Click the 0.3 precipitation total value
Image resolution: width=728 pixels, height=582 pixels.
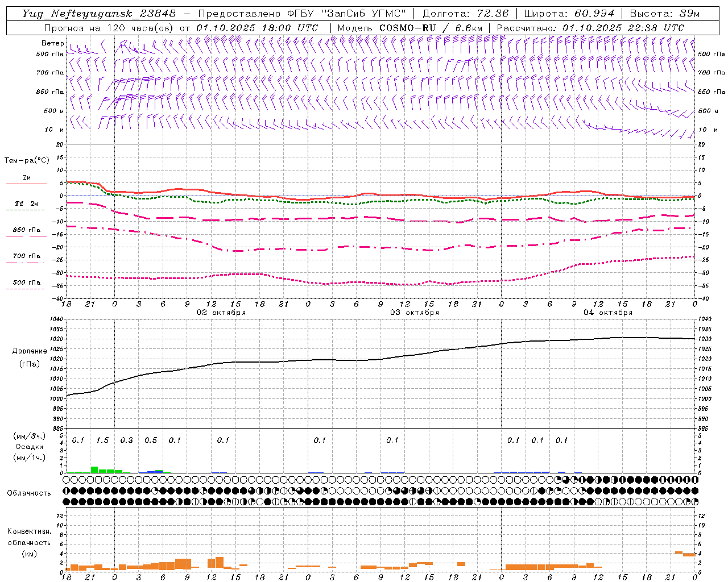click(126, 440)
